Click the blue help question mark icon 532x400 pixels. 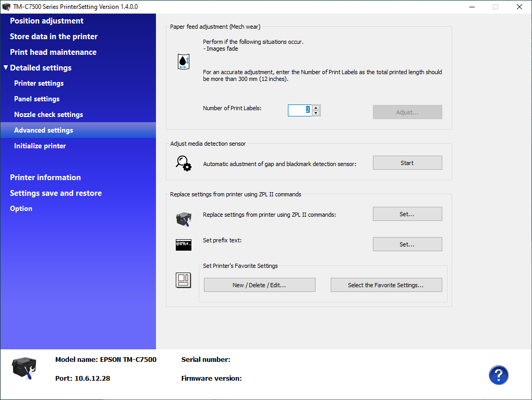click(498, 375)
